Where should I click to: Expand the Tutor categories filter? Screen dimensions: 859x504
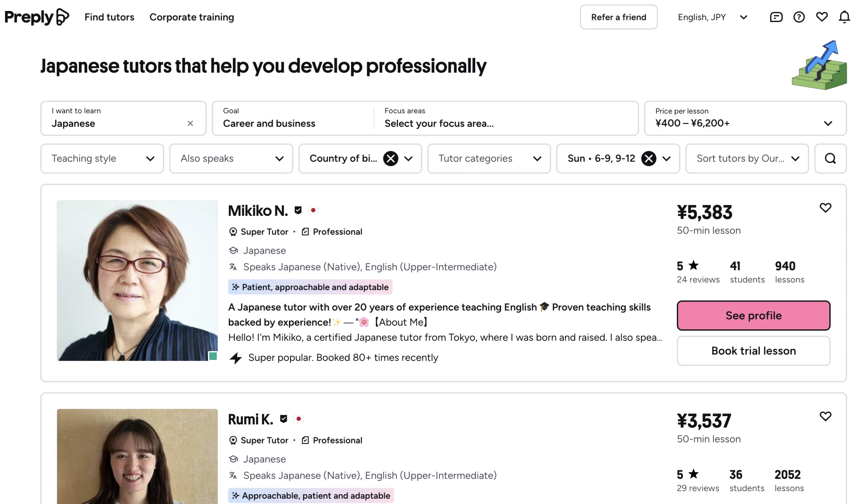tap(489, 159)
